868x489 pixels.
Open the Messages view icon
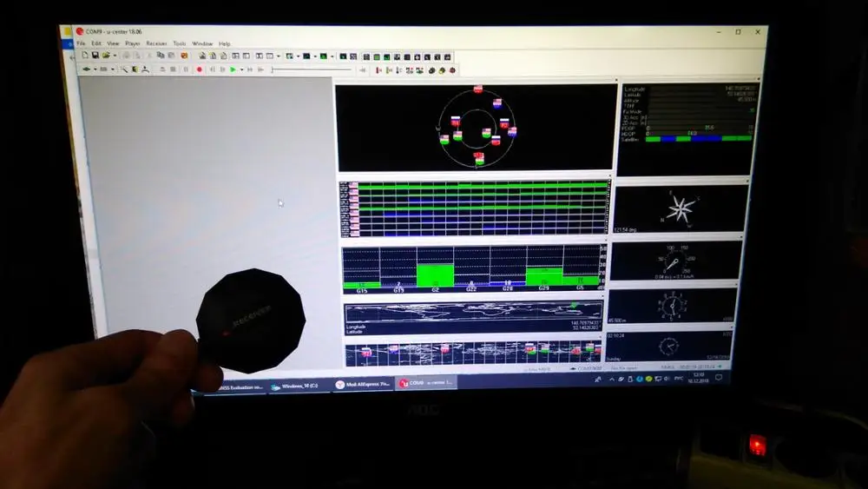[x=236, y=56]
